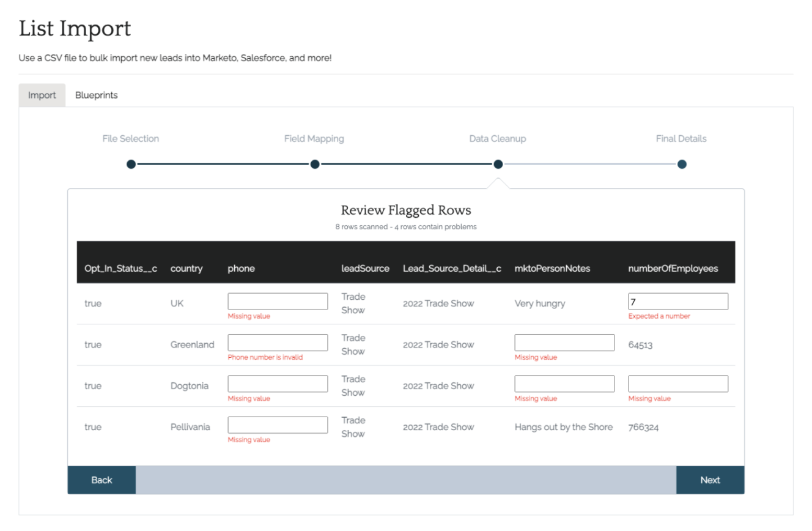Focus mktoPersonNotes field in the Greenland row
This screenshot has width=812, height=531.
click(564, 343)
